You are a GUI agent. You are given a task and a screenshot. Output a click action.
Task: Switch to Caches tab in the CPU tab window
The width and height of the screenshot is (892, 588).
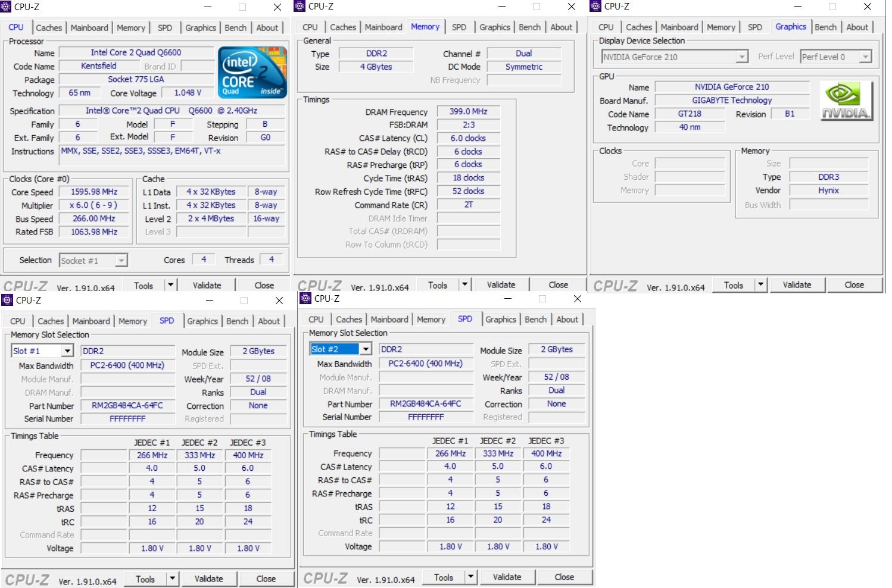click(x=49, y=28)
